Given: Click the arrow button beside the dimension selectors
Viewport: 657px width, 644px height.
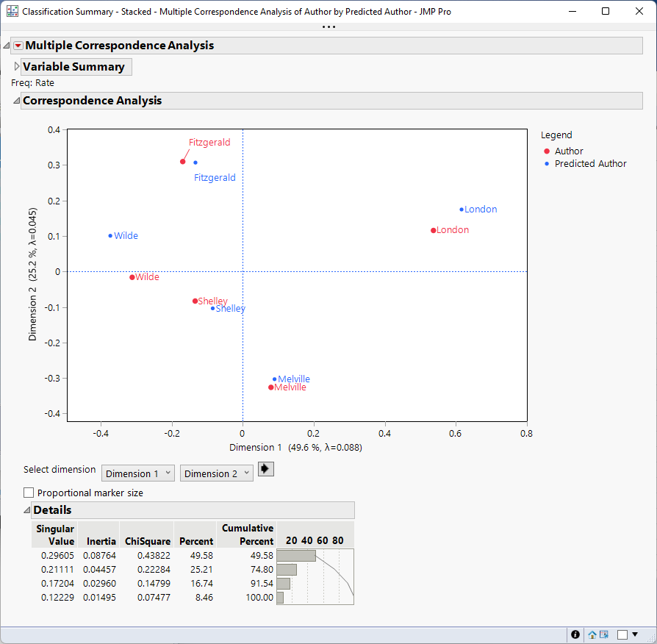Looking at the screenshot, I should [x=265, y=468].
